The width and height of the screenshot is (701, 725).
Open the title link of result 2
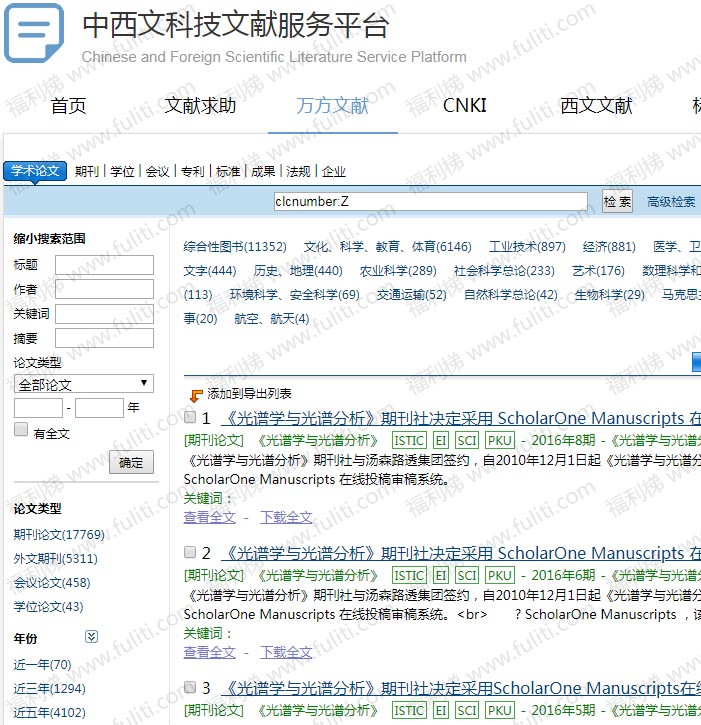click(x=461, y=553)
